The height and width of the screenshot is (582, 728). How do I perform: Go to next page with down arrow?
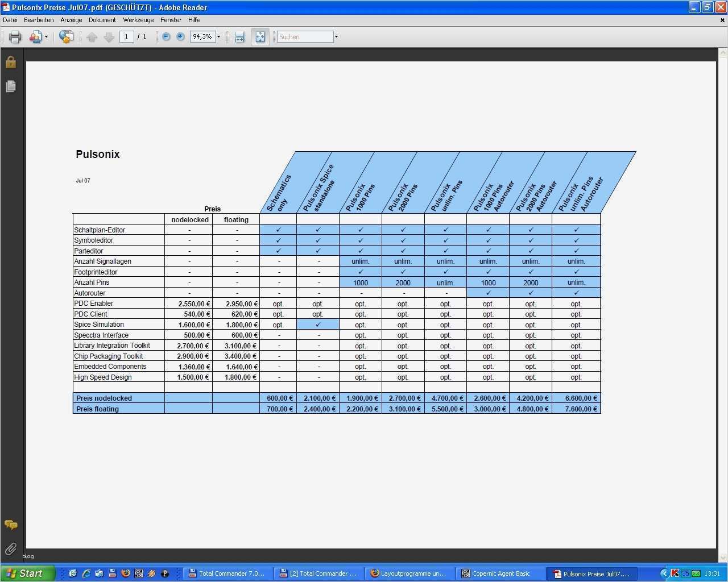tap(109, 37)
